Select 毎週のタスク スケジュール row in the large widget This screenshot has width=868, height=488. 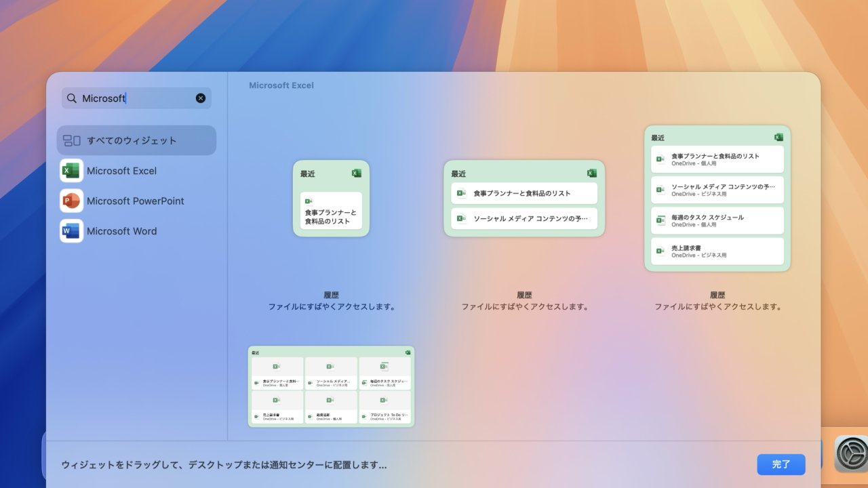717,220
